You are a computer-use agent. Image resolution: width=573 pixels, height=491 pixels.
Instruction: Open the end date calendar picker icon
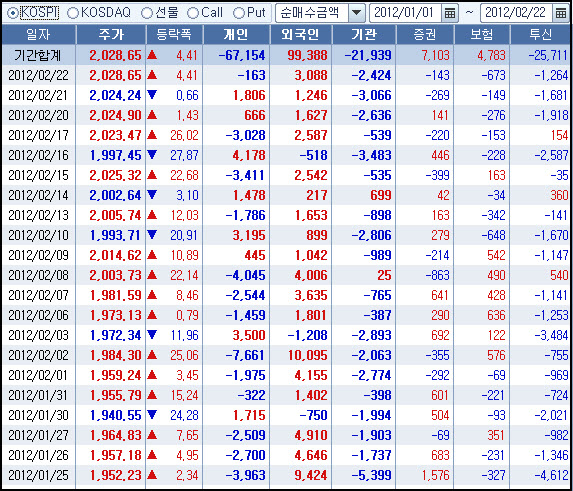(x=561, y=13)
